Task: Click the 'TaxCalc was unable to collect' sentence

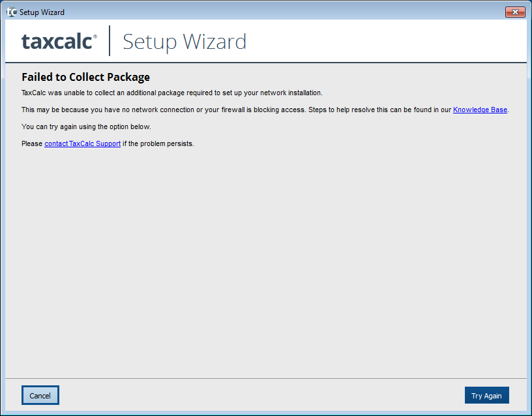Action: [171, 93]
